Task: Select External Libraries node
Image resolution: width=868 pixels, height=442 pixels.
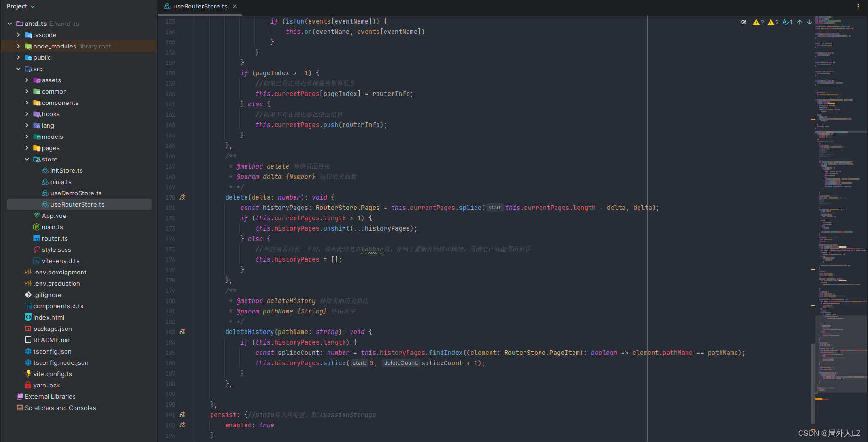Action: pyautogui.click(x=50, y=396)
